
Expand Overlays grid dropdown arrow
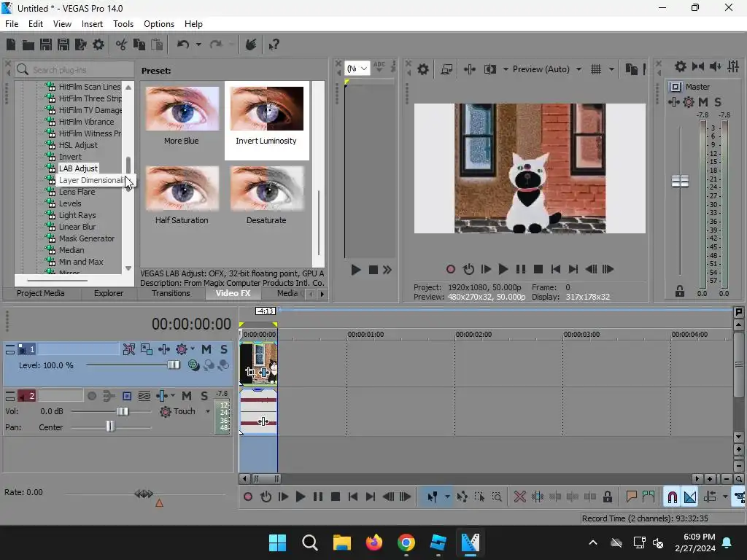point(612,69)
